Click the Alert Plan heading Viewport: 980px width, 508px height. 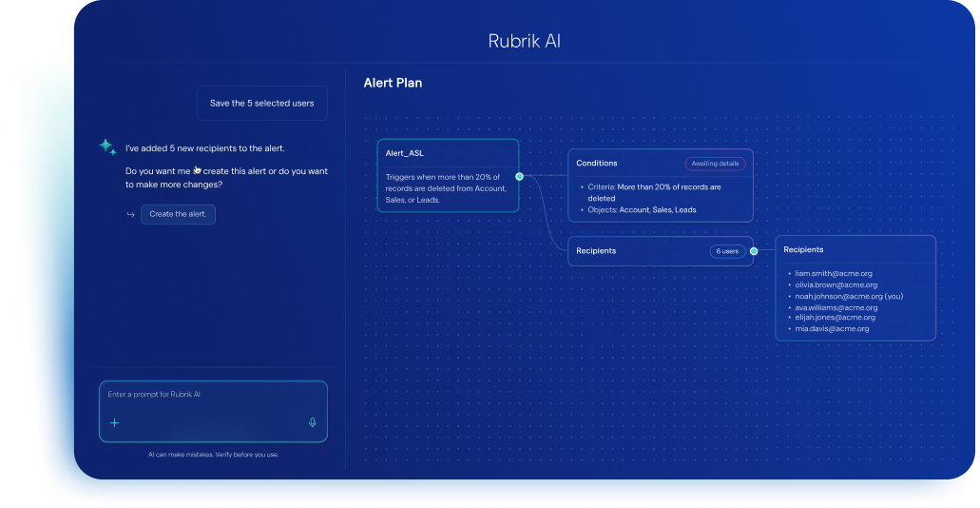point(393,83)
